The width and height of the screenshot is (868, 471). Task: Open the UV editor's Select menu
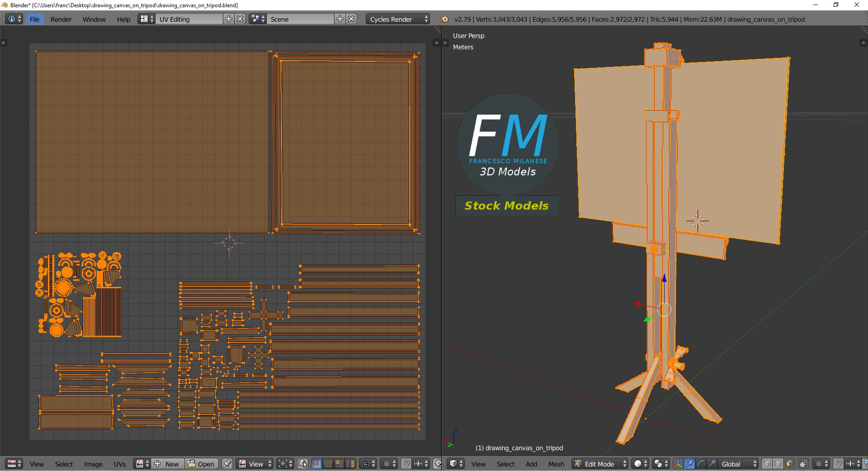[64, 464]
